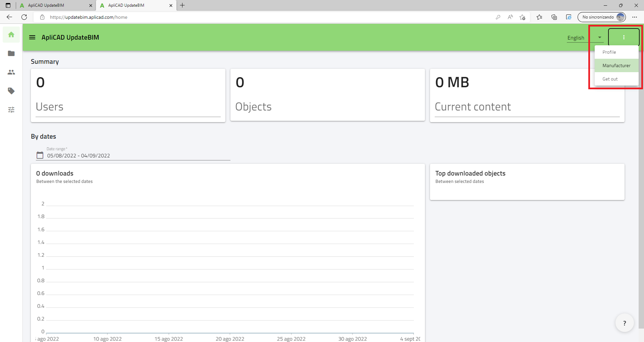The height and width of the screenshot is (342, 644).
Task: Open the calendar icon next to Date range
Action: tap(40, 155)
